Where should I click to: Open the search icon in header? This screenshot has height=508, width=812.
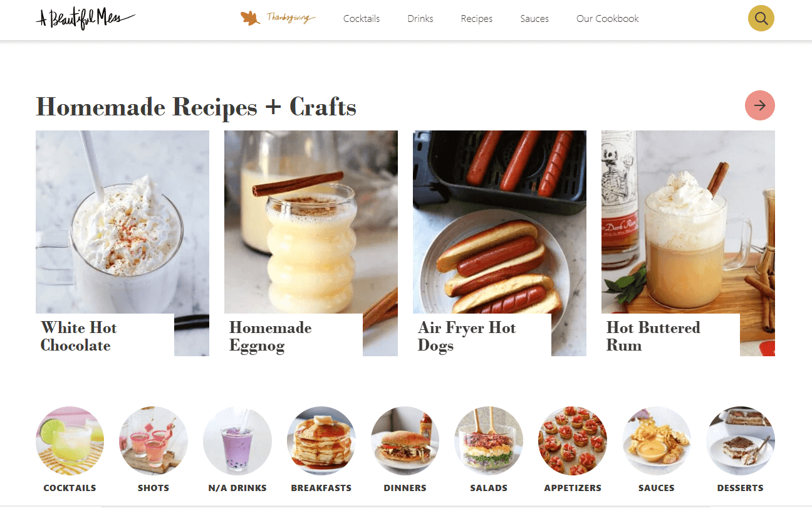(x=761, y=18)
